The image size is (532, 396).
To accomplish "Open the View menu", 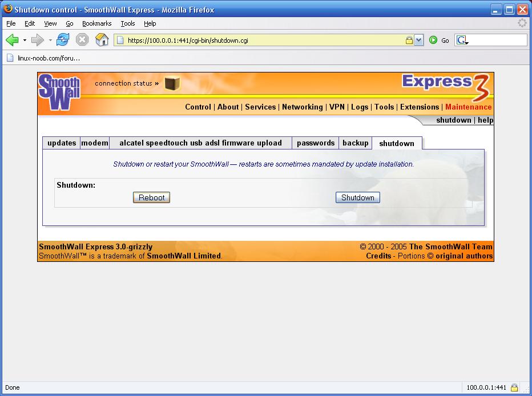I will coord(50,23).
